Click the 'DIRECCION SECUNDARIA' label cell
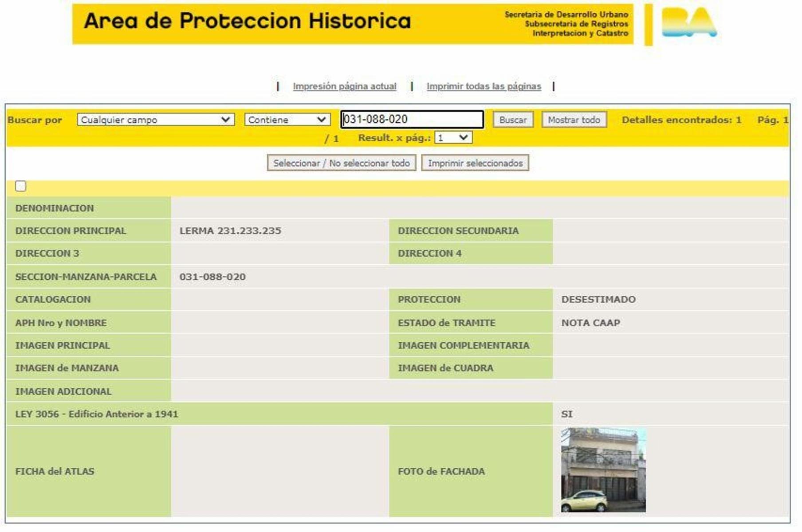 point(471,231)
